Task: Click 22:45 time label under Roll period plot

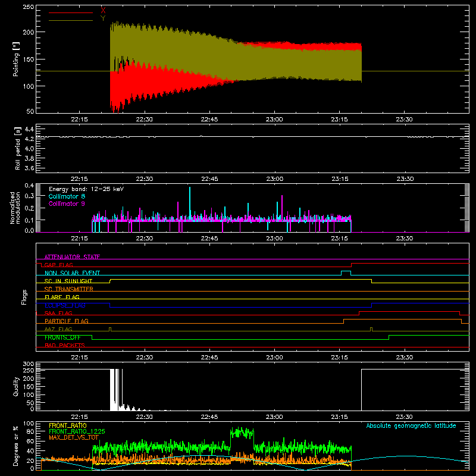Action: pos(209,179)
